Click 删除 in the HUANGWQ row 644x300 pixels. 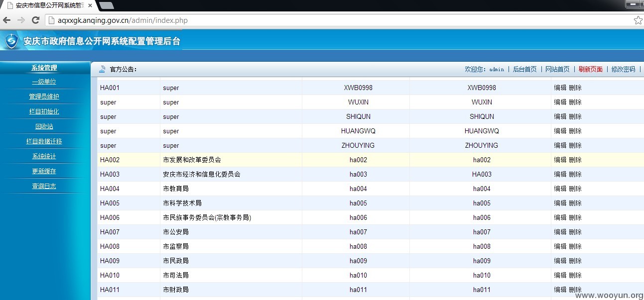coord(575,131)
